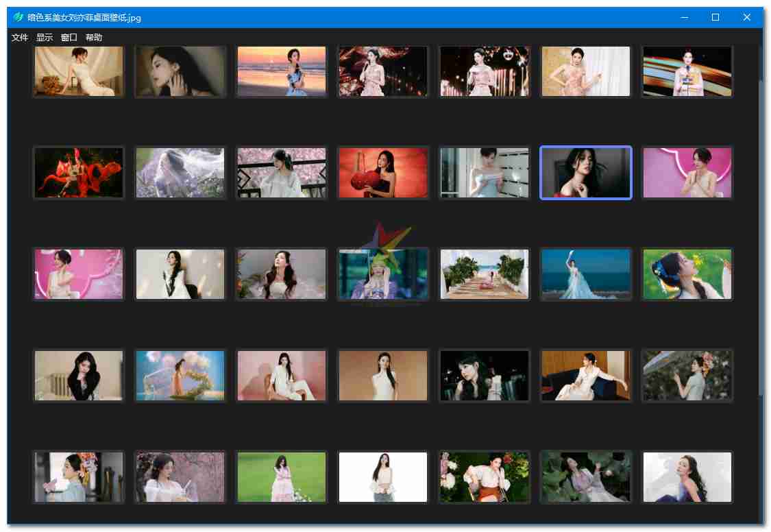771x532 pixels.
Task: Select the currently highlighted dark portrait thumbnail
Action: (586, 173)
